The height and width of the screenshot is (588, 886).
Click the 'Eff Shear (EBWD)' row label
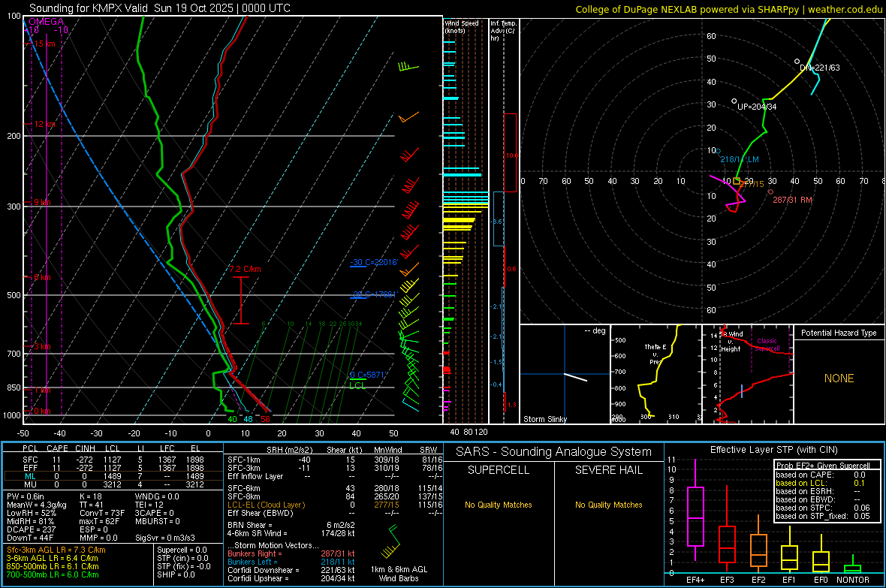point(260,513)
